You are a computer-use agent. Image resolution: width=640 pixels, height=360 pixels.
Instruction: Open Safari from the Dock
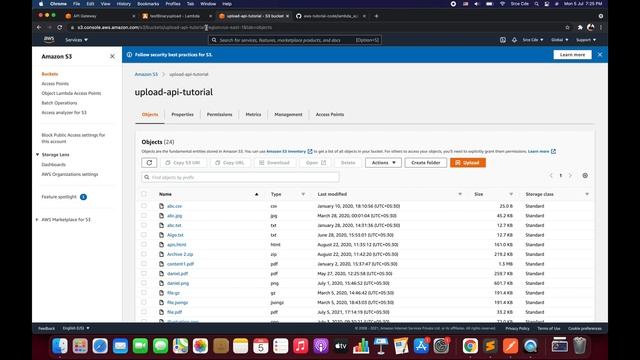(x=100, y=346)
